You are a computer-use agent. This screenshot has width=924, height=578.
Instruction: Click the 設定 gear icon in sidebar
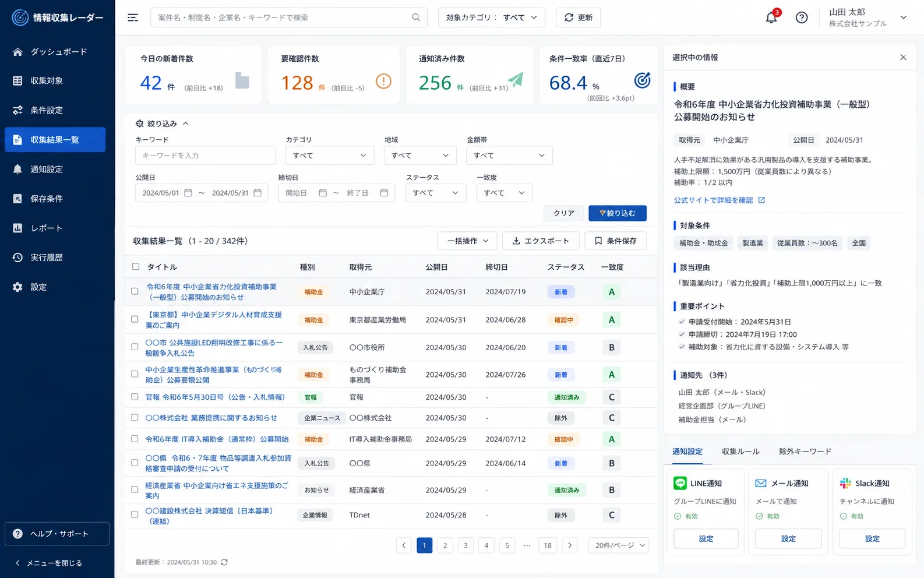coord(17,287)
